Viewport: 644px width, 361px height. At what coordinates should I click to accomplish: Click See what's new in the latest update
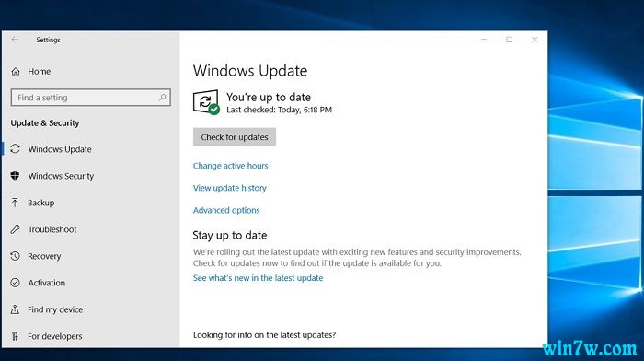[x=258, y=278]
